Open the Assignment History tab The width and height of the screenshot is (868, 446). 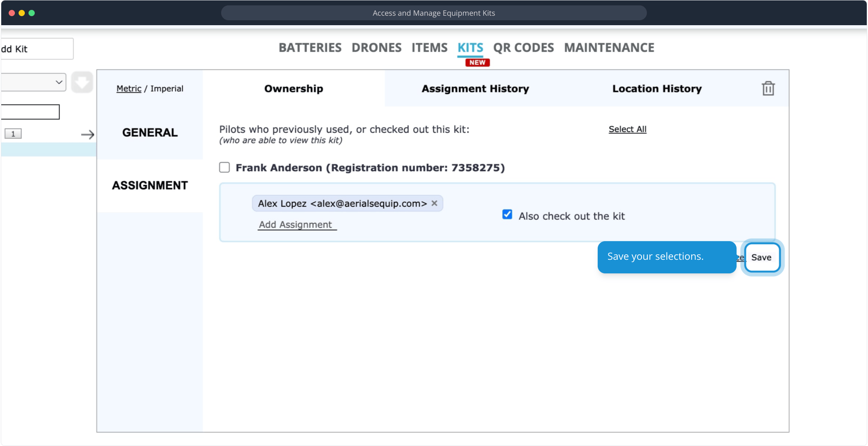pos(475,89)
